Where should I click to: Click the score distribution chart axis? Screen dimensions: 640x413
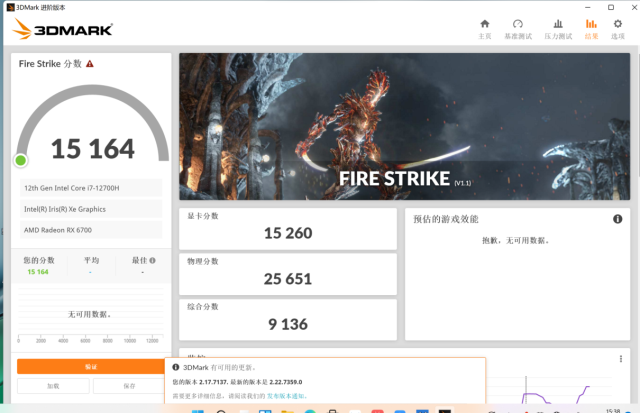(x=91, y=337)
